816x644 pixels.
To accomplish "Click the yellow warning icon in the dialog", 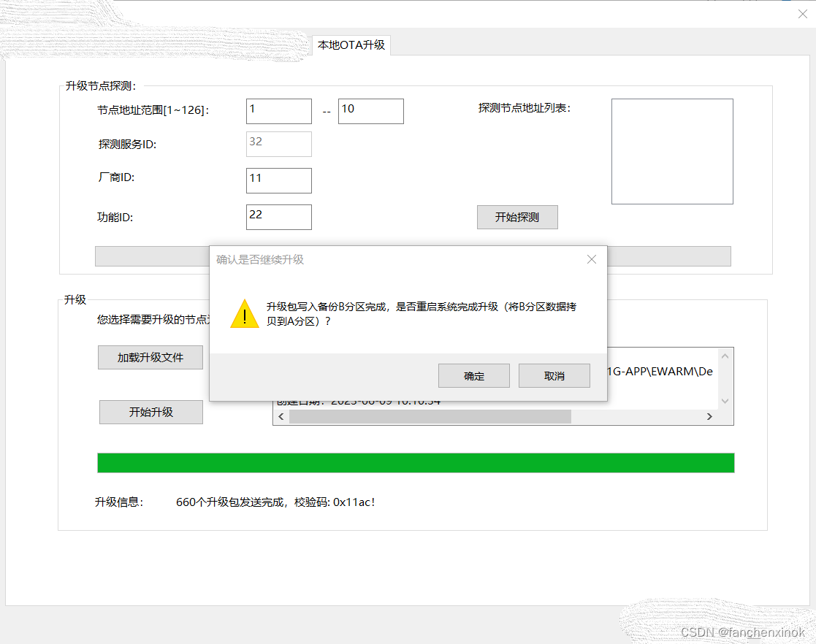I will click(x=245, y=314).
